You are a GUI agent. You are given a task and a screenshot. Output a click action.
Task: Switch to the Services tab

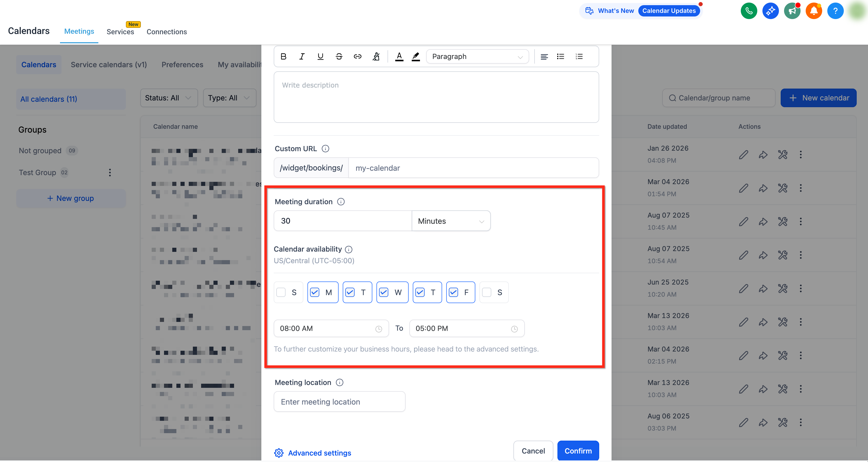coord(120,32)
